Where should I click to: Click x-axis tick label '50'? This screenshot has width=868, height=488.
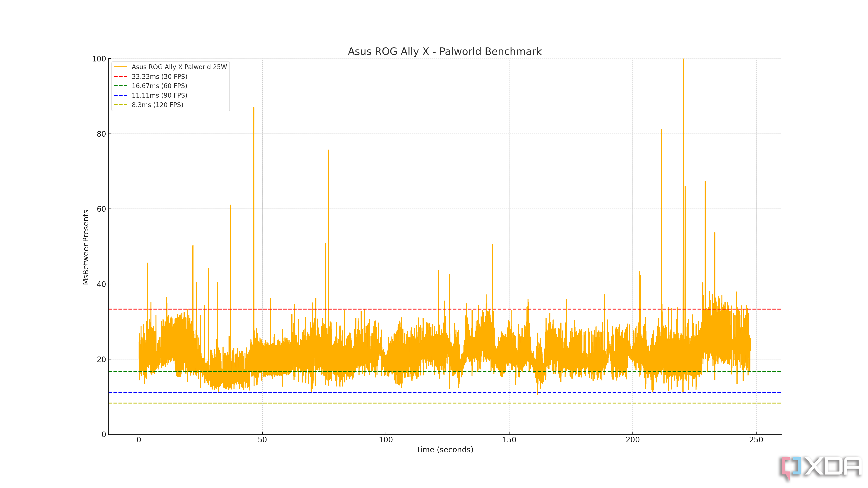point(262,440)
